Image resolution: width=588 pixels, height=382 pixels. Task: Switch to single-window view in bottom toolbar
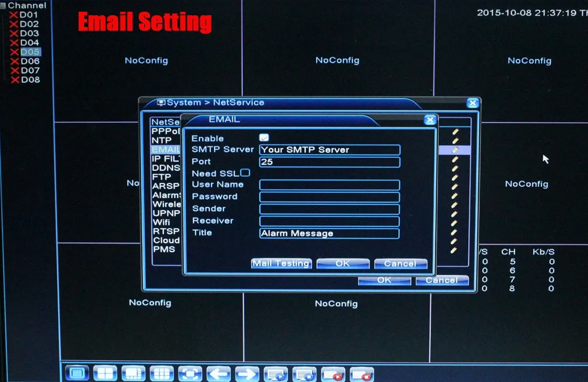coord(77,373)
